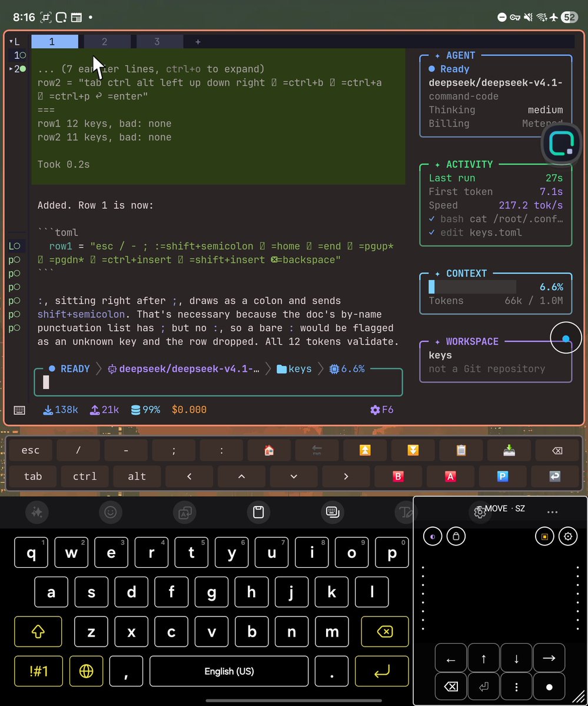Tap the globe language key
This screenshot has height=706, width=588.
[87, 671]
